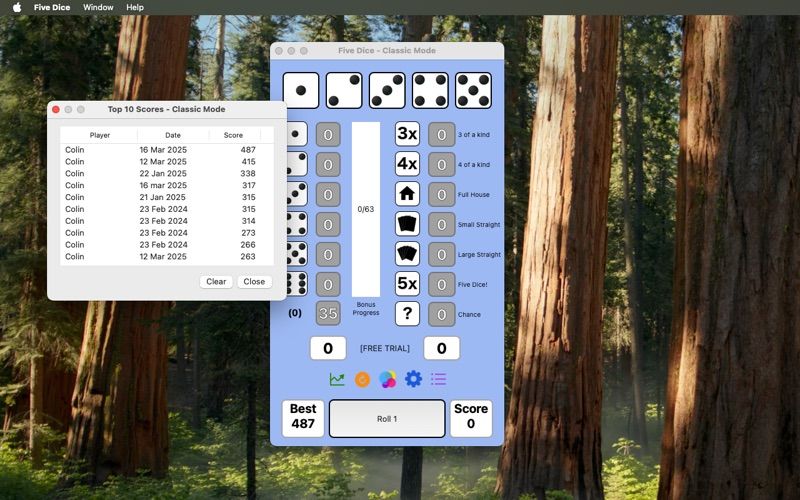The height and width of the screenshot is (500, 800).
Task: Open the Help menu
Action: pos(135,7)
